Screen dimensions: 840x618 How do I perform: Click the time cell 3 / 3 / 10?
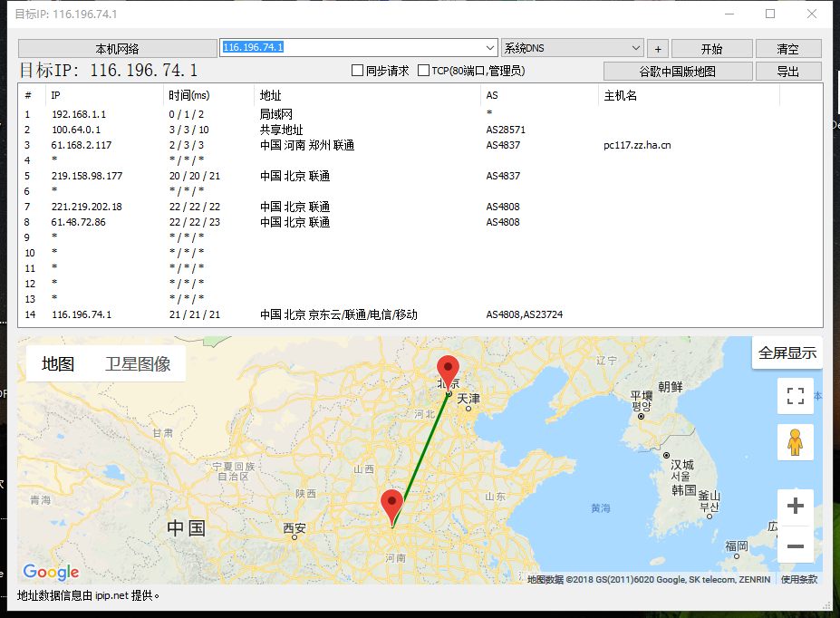[x=189, y=130]
